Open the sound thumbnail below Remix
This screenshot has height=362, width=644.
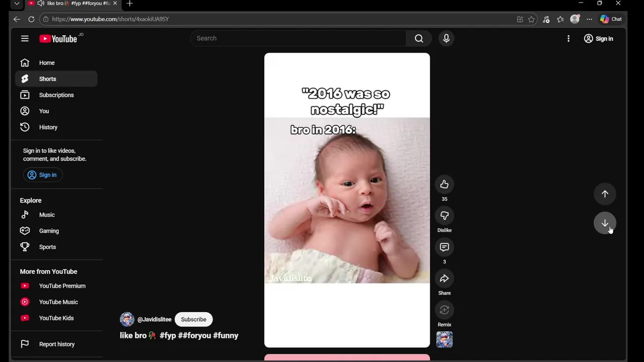pyautogui.click(x=444, y=339)
